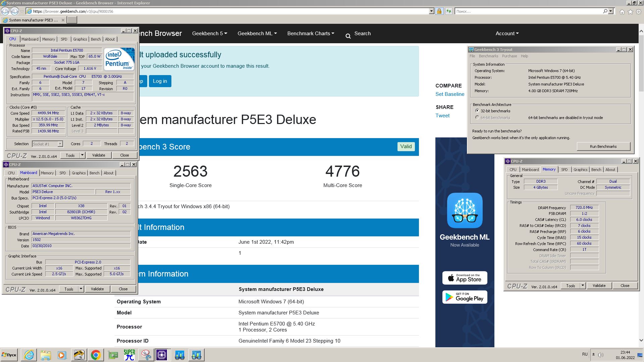Open the IE search provider dropdown arrow
Viewport: 644px width, 362px height.
(611, 11)
